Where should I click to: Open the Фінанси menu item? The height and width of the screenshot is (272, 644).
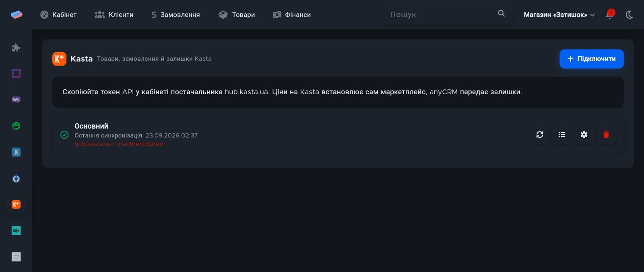(292, 15)
